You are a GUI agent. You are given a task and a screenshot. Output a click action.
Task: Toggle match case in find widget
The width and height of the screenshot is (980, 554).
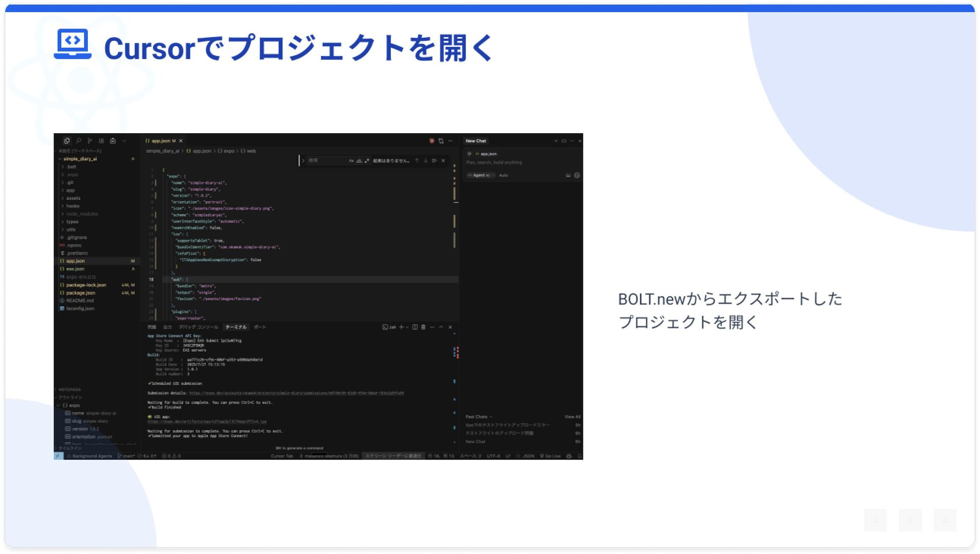coord(351,161)
